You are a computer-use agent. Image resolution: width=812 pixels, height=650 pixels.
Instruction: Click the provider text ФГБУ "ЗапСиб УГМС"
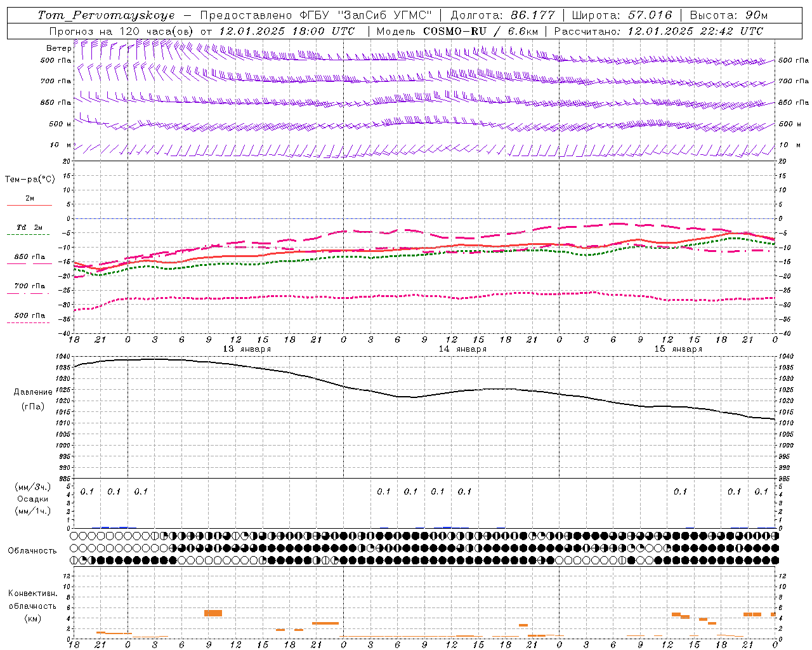coord(365,15)
